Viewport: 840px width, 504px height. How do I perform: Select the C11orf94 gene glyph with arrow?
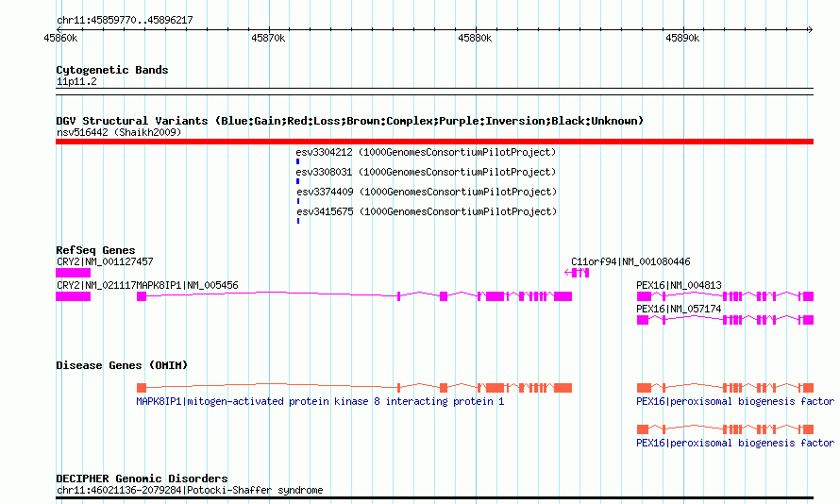(x=577, y=273)
